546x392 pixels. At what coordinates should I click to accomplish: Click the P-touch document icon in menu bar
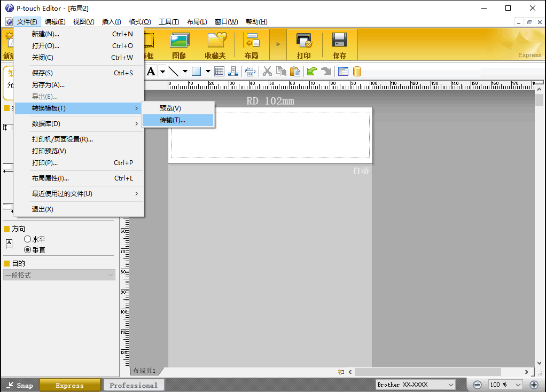(9, 21)
